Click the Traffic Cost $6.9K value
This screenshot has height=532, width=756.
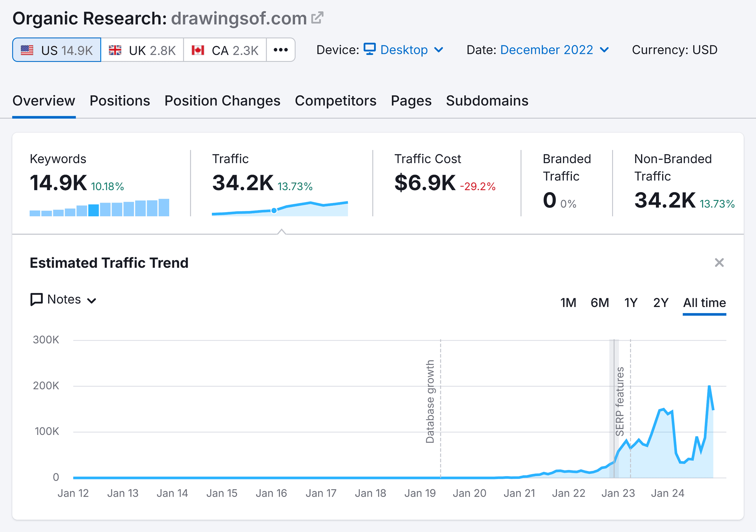425,183
